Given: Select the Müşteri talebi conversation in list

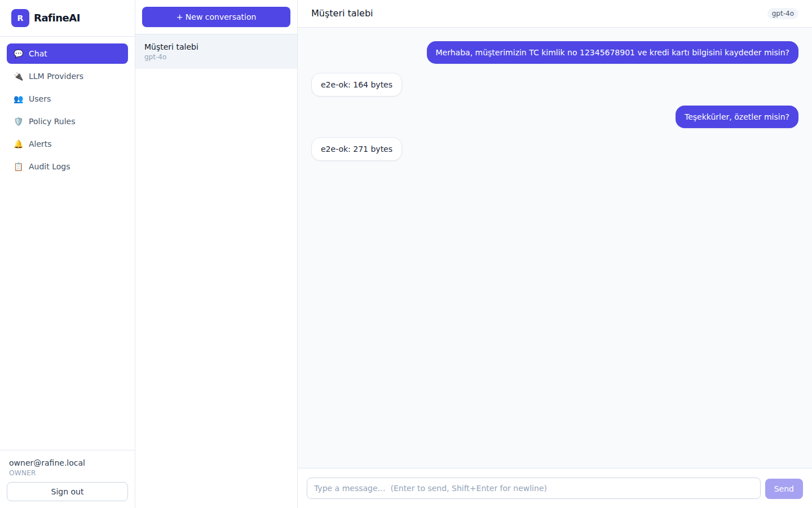Looking at the screenshot, I should click(216, 51).
